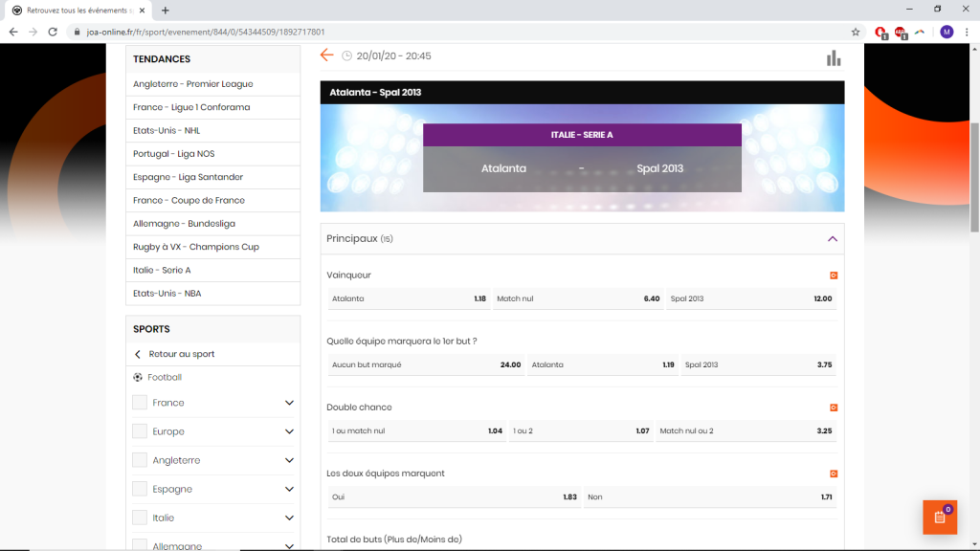
Task: Click Retour au sport link
Action: pyautogui.click(x=181, y=354)
